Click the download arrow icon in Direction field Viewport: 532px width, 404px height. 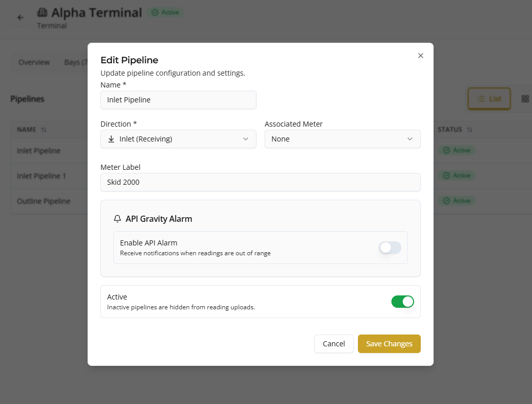[x=111, y=139]
